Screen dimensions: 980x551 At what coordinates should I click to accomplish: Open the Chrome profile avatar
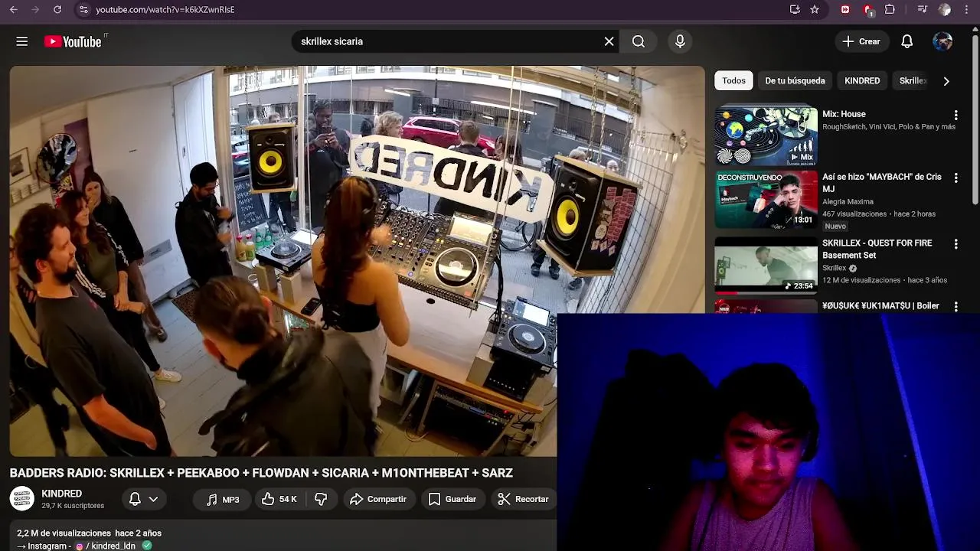pos(945,9)
